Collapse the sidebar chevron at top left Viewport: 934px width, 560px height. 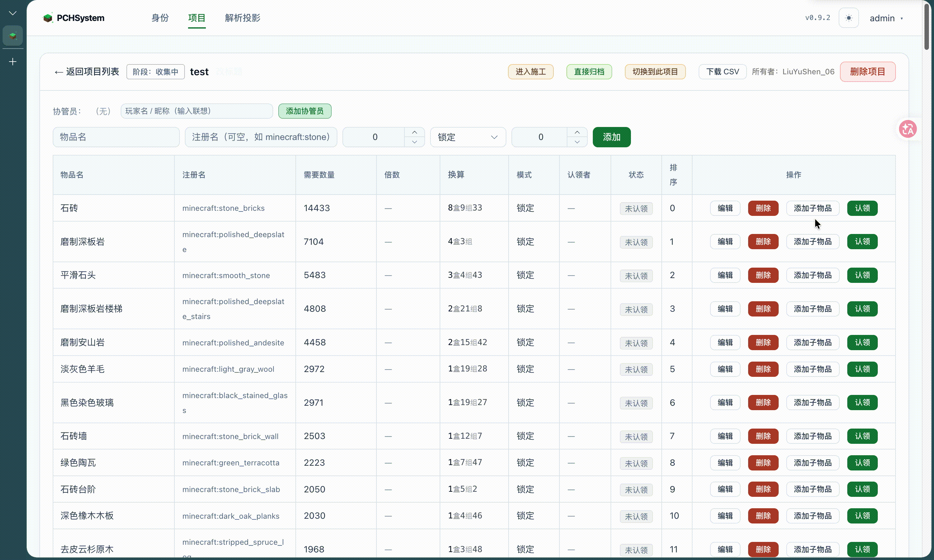(x=13, y=13)
